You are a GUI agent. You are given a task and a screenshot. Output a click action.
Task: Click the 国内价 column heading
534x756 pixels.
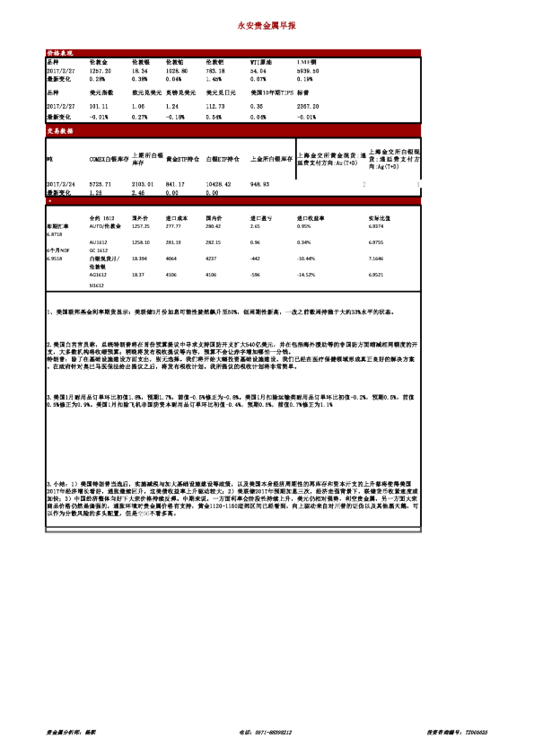(x=214, y=218)
